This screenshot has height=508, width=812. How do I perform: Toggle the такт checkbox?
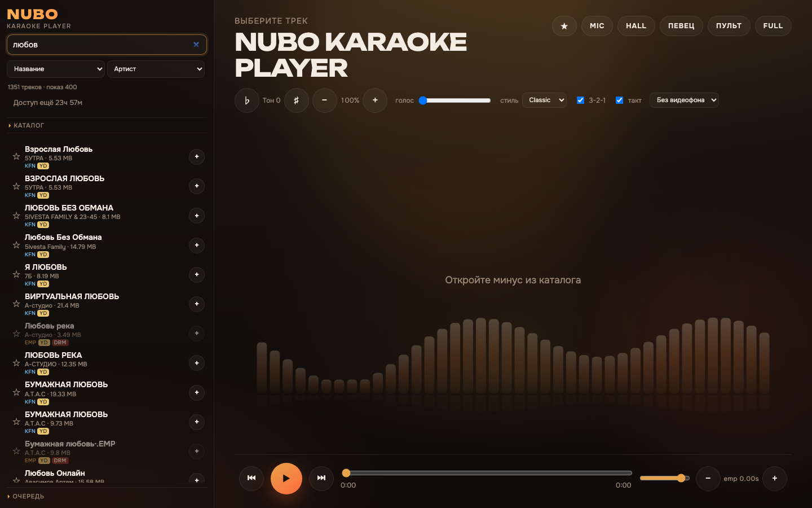coord(619,100)
